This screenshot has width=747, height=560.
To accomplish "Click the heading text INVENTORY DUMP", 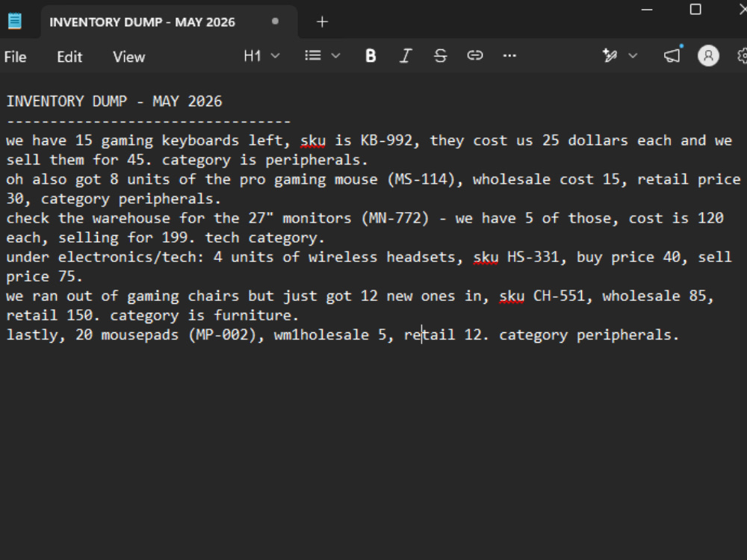I will pyautogui.click(x=66, y=102).
